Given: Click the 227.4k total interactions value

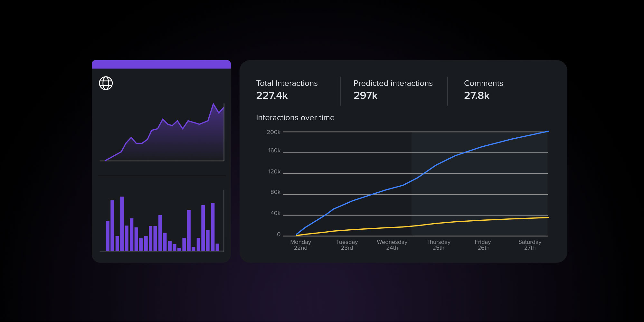Looking at the screenshot, I should (272, 96).
